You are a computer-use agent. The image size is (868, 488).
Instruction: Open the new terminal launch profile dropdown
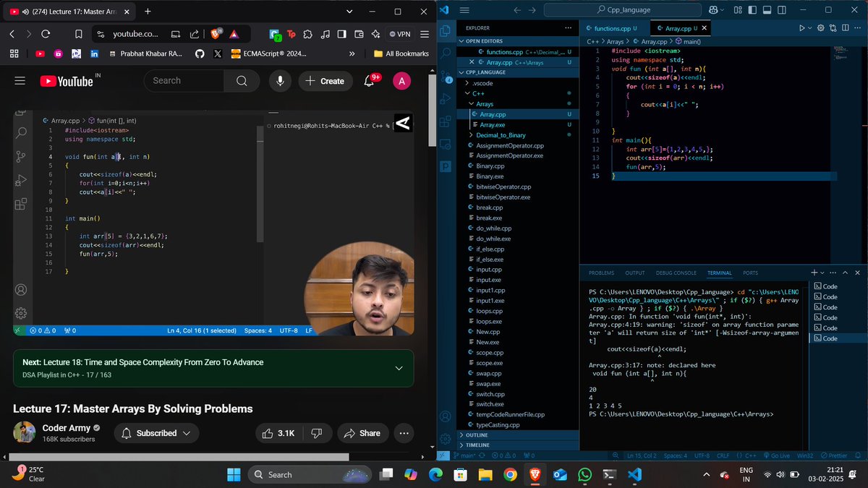pyautogui.click(x=822, y=273)
